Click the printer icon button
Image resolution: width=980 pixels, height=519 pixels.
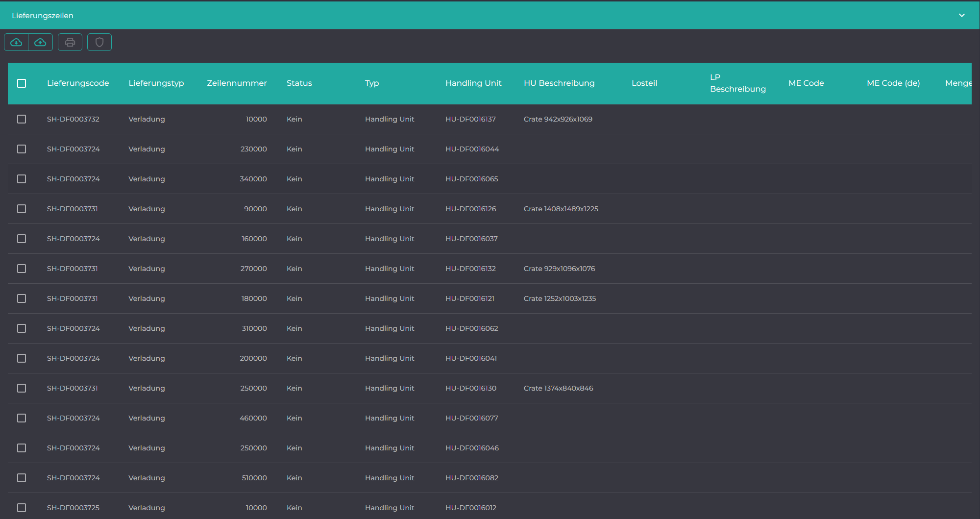point(70,42)
